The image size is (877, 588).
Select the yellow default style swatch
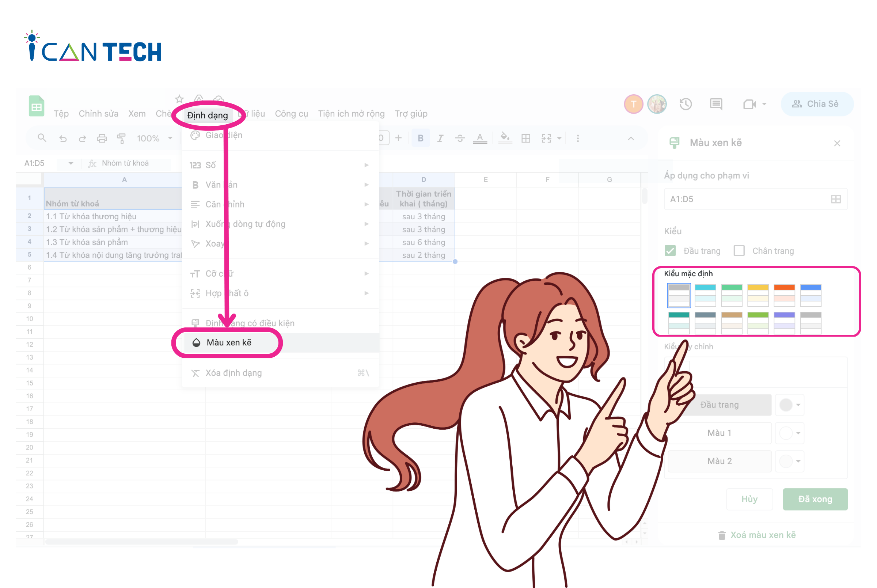pyautogui.click(x=758, y=296)
